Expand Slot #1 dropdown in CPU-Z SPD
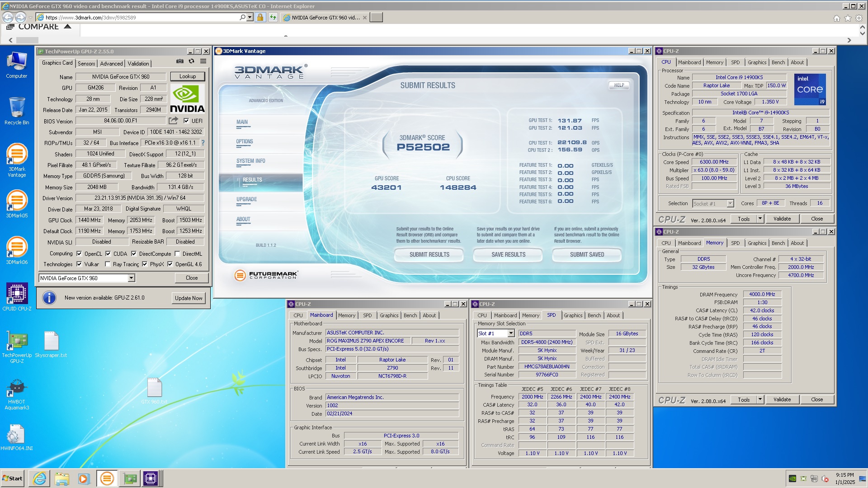This screenshot has width=868, height=488. tap(511, 333)
